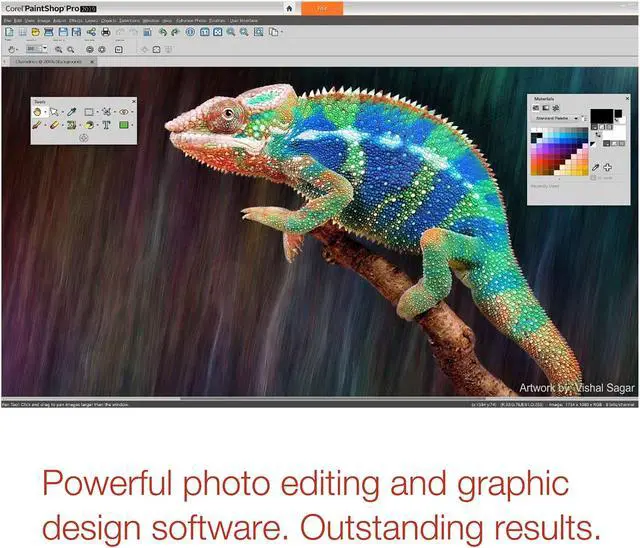Close the Tools floating panel
Viewport: 640px width, 548px height.
click(133, 101)
